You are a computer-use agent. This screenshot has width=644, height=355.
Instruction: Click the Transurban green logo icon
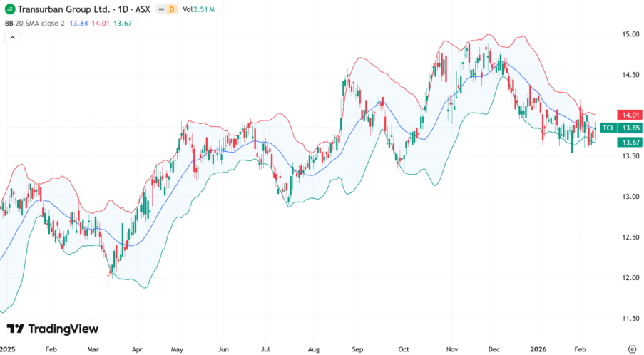point(10,10)
